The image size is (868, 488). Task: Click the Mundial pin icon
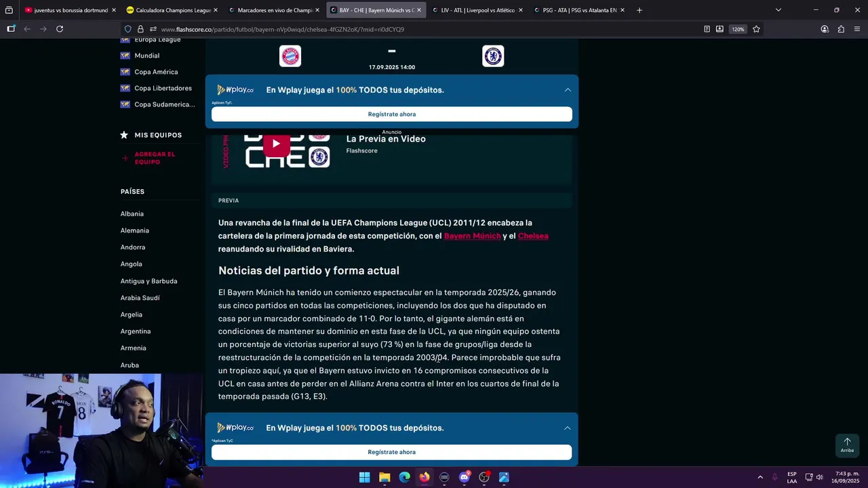pos(125,56)
